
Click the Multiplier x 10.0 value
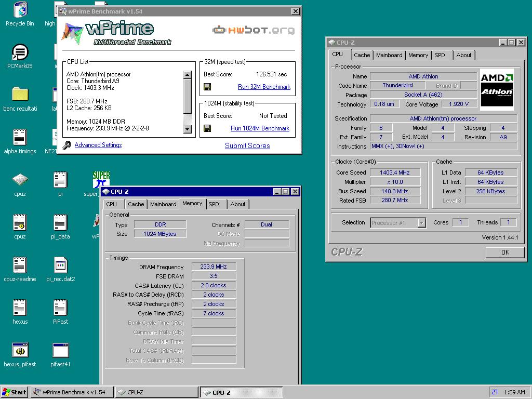tap(395, 182)
